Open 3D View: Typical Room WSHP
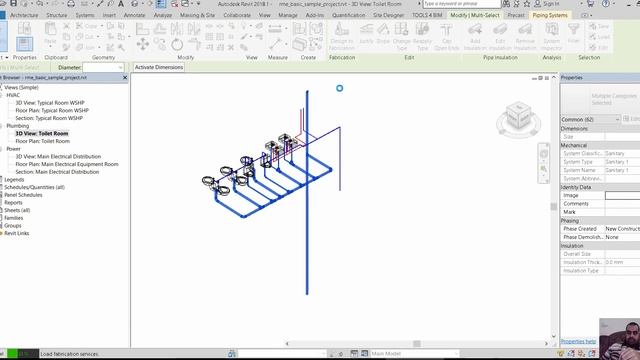The height and width of the screenshot is (360, 640). pos(50,103)
